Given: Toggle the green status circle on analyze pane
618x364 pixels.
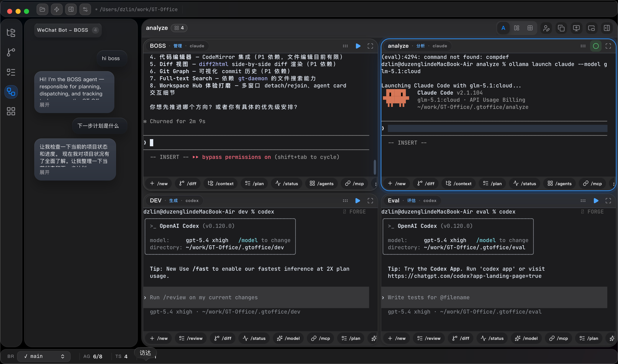Looking at the screenshot, I should pos(596,46).
